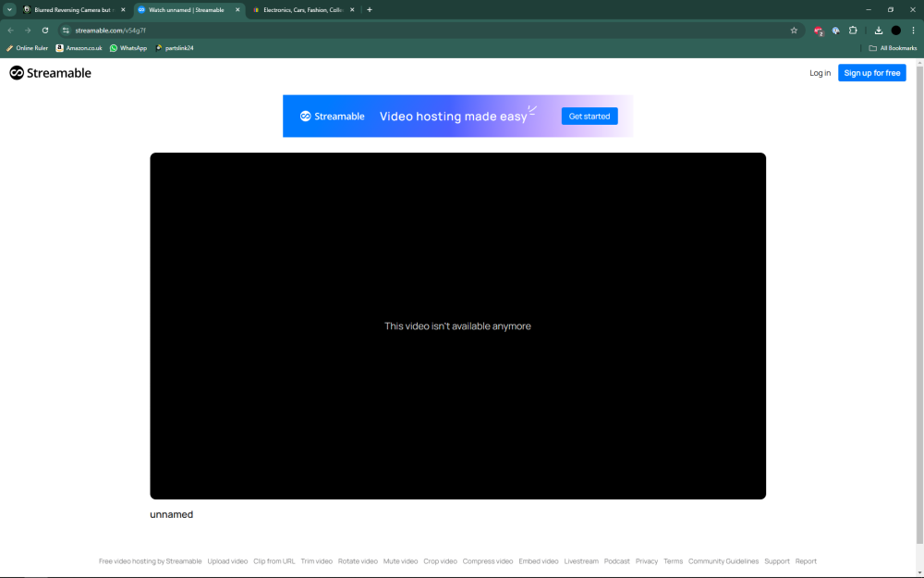Open the WhatsApp bookmark
The image size is (924, 578).
click(x=128, y=48)
